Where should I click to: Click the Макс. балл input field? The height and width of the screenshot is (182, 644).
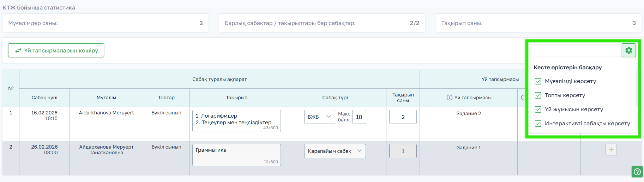(x=359, y=117)
